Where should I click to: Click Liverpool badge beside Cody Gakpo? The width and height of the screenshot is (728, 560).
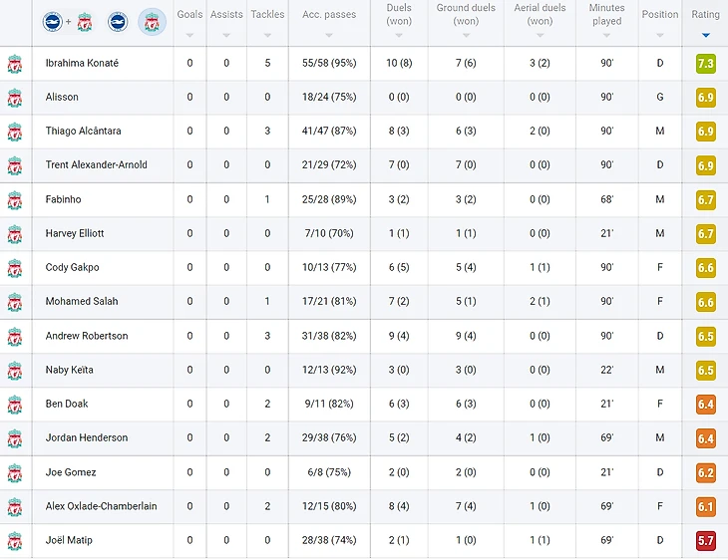click(x=15, y=268)
